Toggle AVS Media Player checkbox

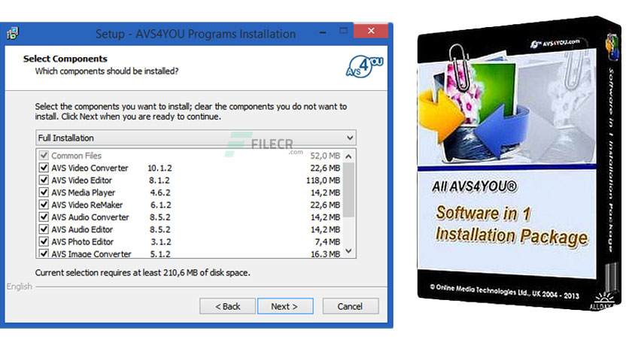44,193
